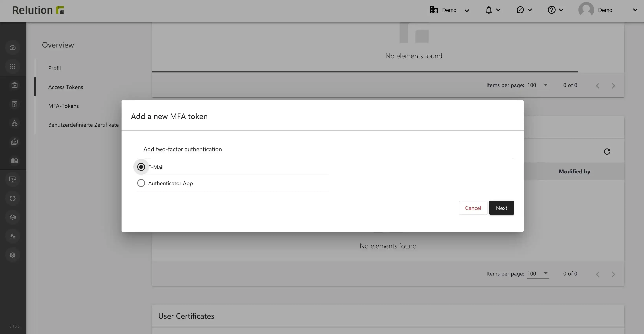
Task: Click the briefcase play icon in sidebar
Action: coord(14,85)
